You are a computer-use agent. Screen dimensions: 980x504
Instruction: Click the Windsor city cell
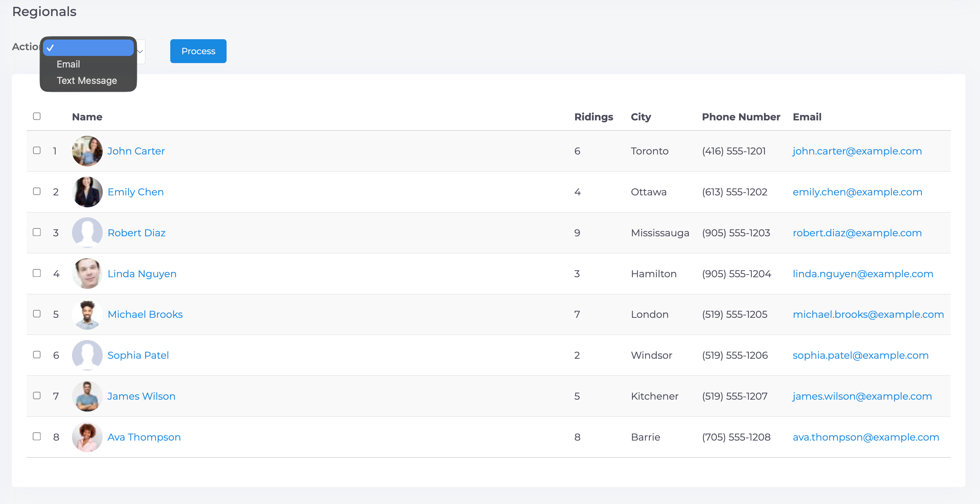(x=651, y=355)
